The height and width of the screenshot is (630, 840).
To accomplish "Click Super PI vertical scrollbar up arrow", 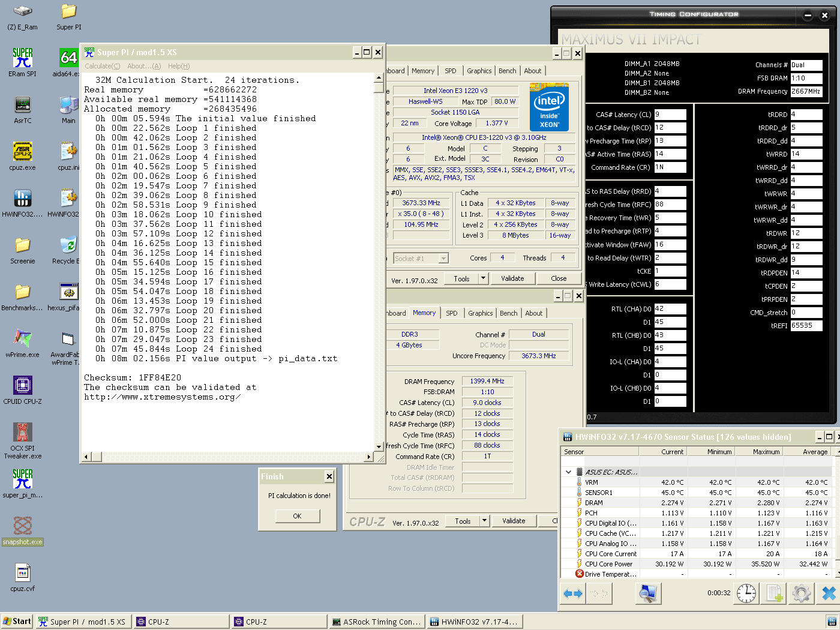I will (379, 78).
